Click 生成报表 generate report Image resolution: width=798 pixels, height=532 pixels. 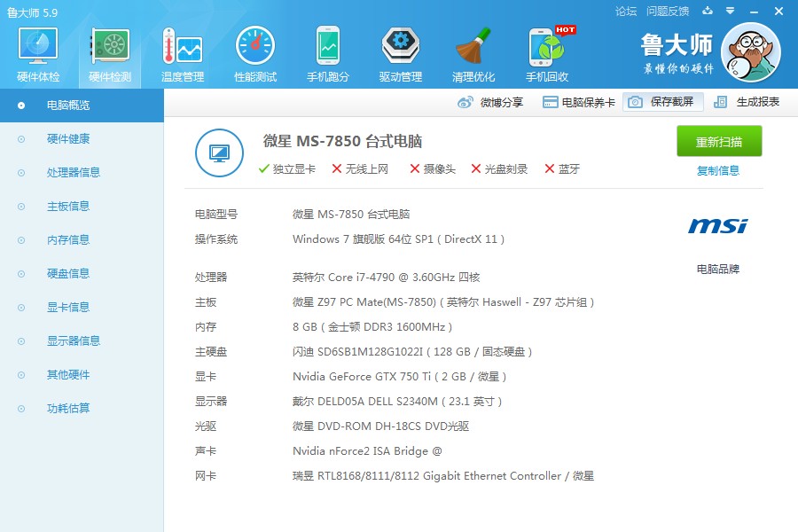pos(747,102)
